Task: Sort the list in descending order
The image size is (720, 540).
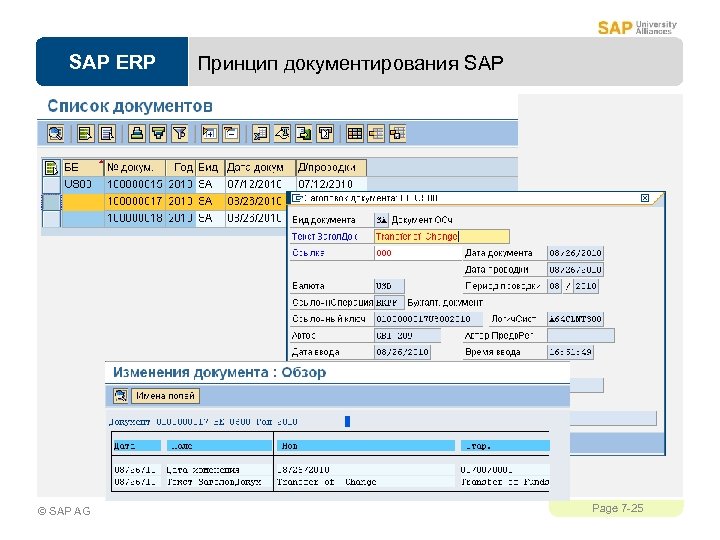Action: tap(107, 134)
